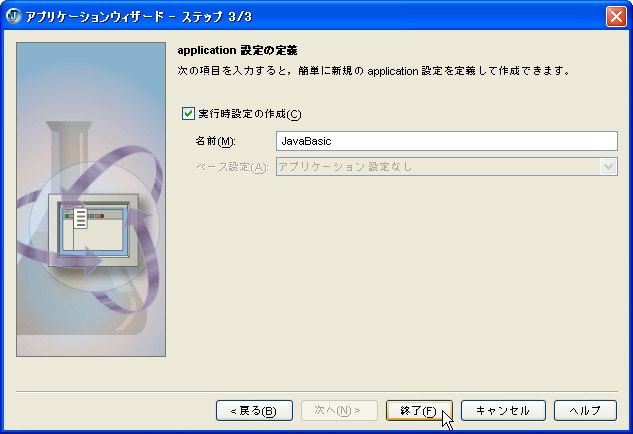This screenshot has width=633, height=434.
Task: Click the document icon in the wizard illustration
Action: tap(82, 219)
